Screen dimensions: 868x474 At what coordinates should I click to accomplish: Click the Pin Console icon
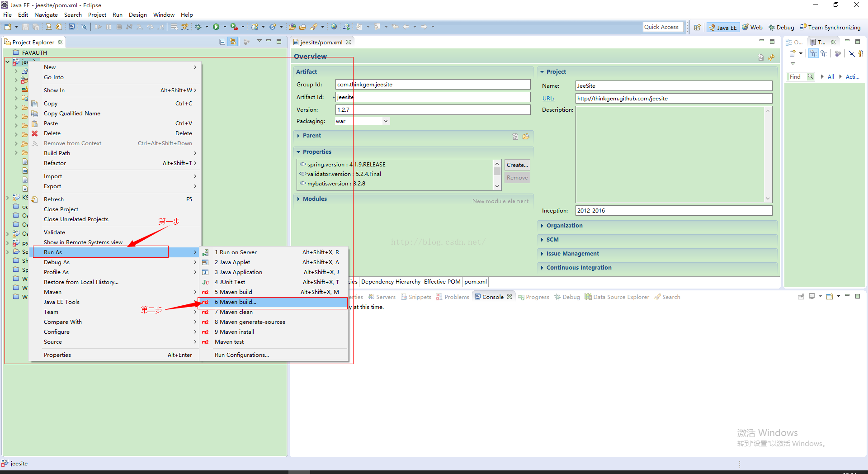pyautogui.click(x=801, y=297)
